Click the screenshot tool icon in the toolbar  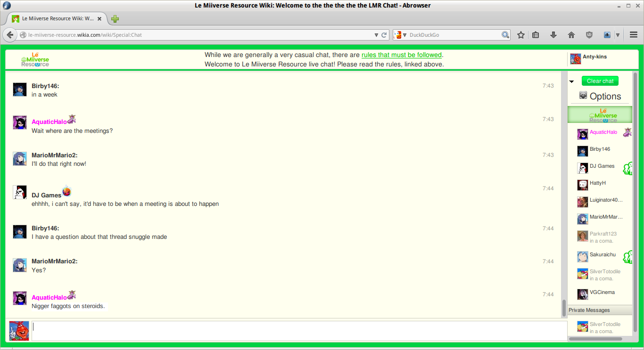click(x=607, y=35)
